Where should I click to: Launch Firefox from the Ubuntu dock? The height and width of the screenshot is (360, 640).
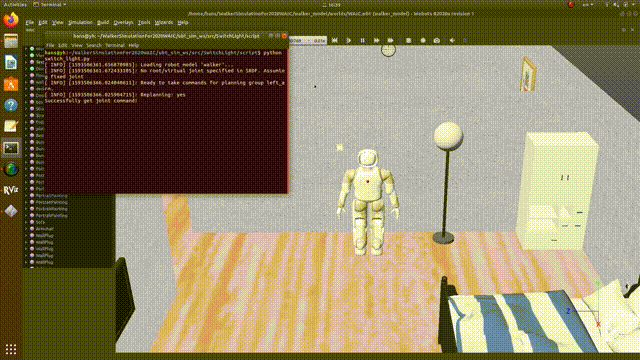[x=11, y=20]
